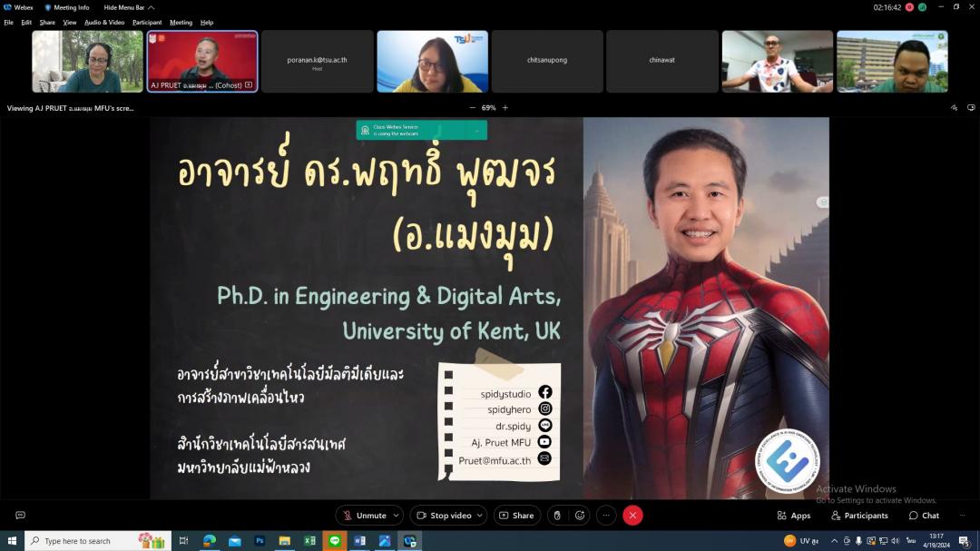Open video options arrow beside Stop video
This screenshot has width=980, height=551.
480,516
